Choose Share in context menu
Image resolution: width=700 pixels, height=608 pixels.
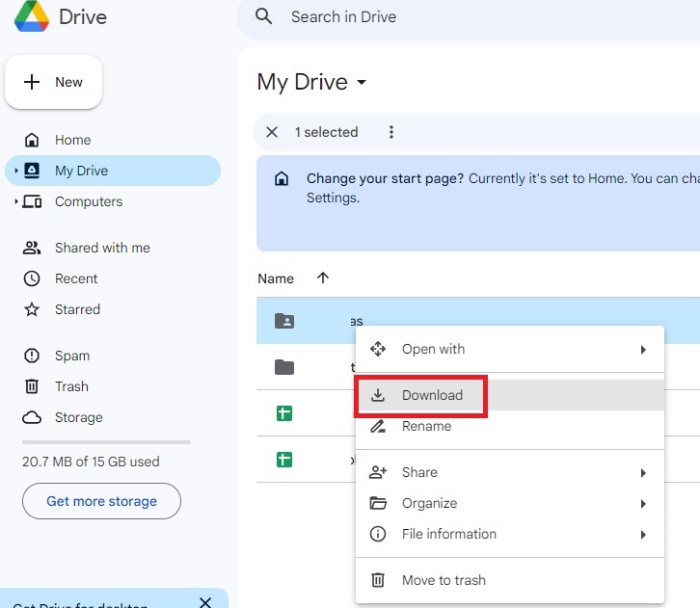(x=510, y=472)
